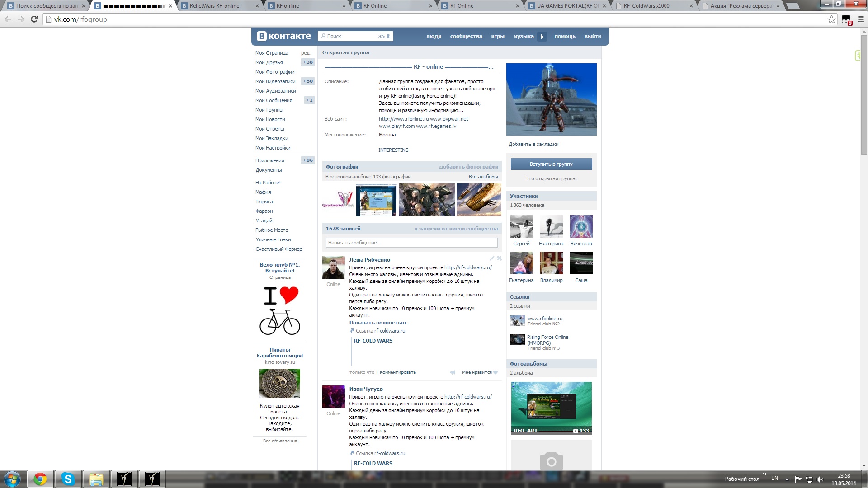
Task: Open the Garantmarket photo thumbnail
Action: 338,200
